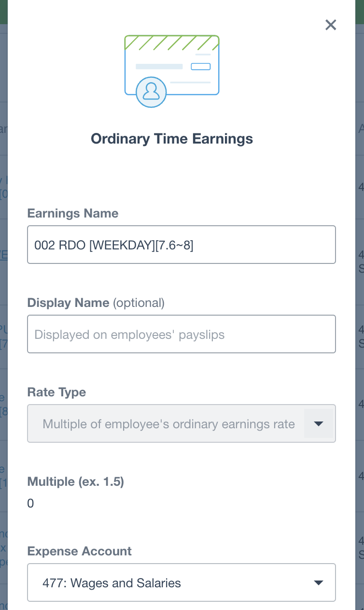The height and width of the screenshot is (610, 364).
Task: Click the "(optional)" hint text
Action: pos(139,303)
